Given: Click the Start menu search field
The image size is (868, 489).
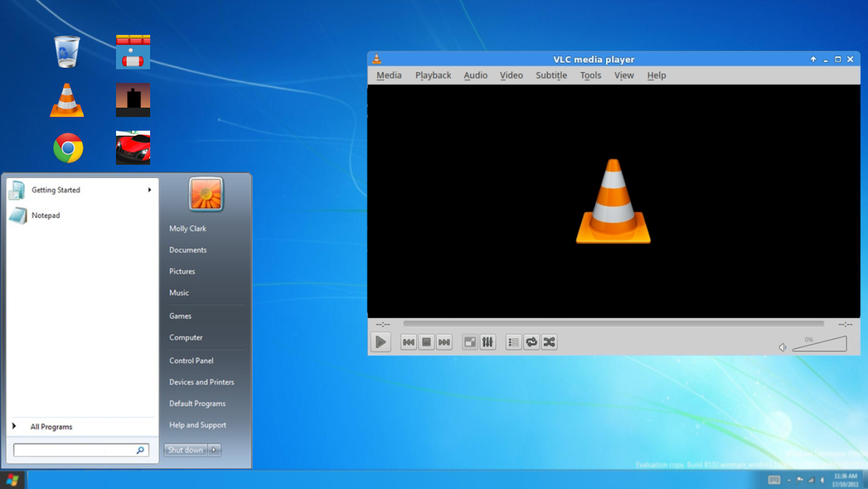Looking at the screenshot, I should [75, 450].
